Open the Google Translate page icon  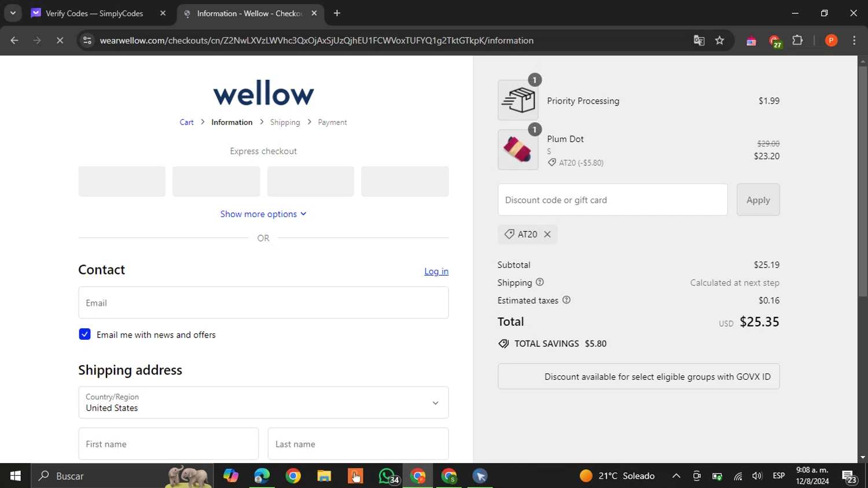699,41
